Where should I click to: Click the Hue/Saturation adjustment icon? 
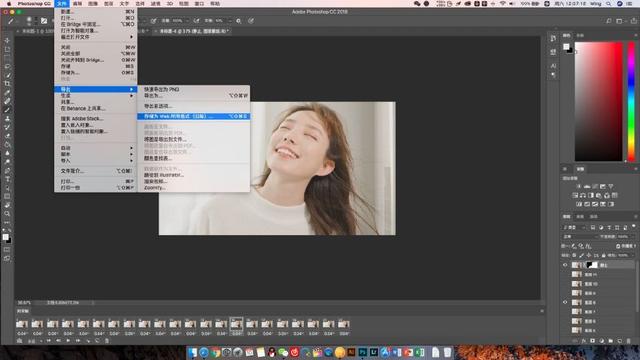575,196
